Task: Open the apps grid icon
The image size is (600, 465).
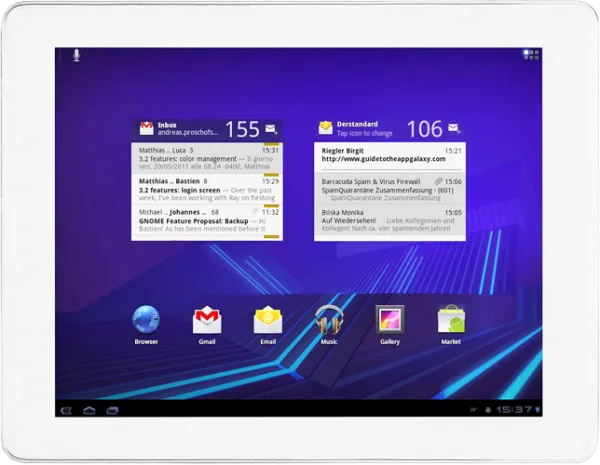Action: click(x=531, y=55)
